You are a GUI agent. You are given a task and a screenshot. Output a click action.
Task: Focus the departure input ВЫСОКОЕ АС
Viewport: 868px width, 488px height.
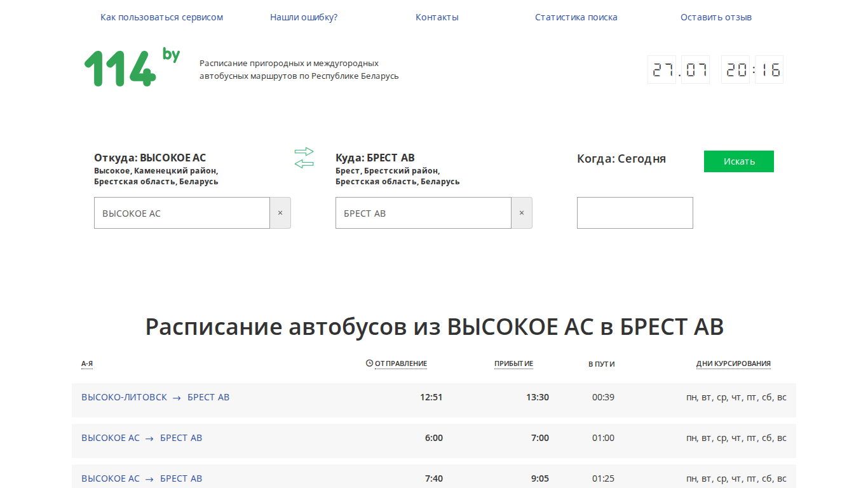coord(182,213)
